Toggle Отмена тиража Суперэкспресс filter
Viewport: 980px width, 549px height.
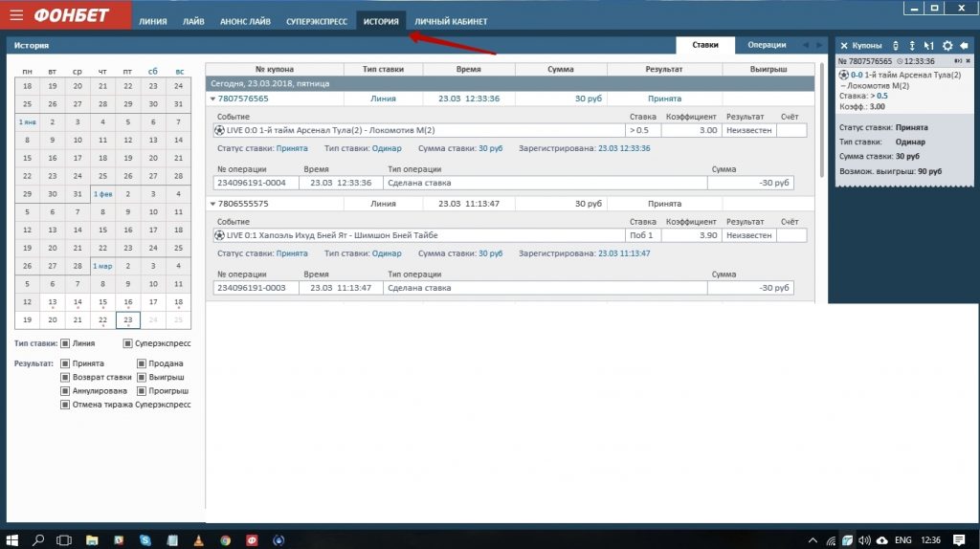[x=65, y=405]
